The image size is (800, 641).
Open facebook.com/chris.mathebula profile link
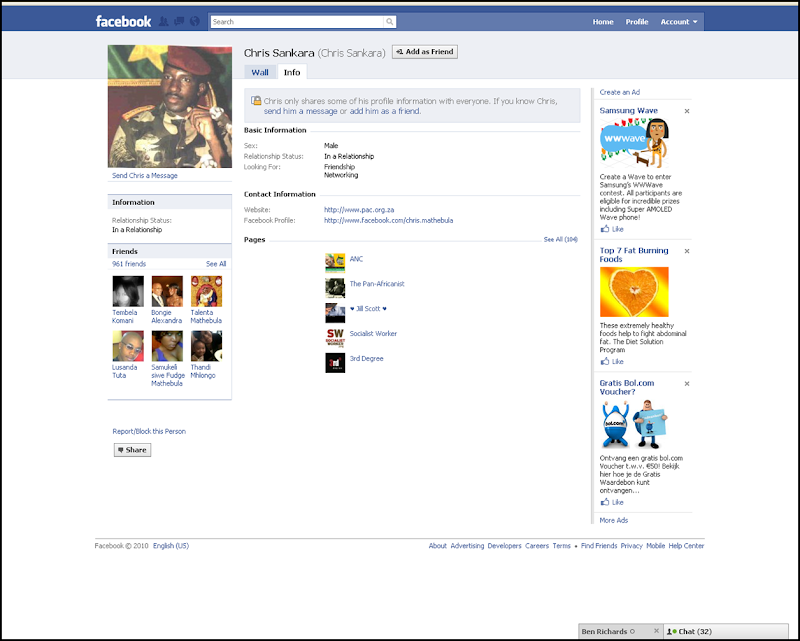pos(388,220)
